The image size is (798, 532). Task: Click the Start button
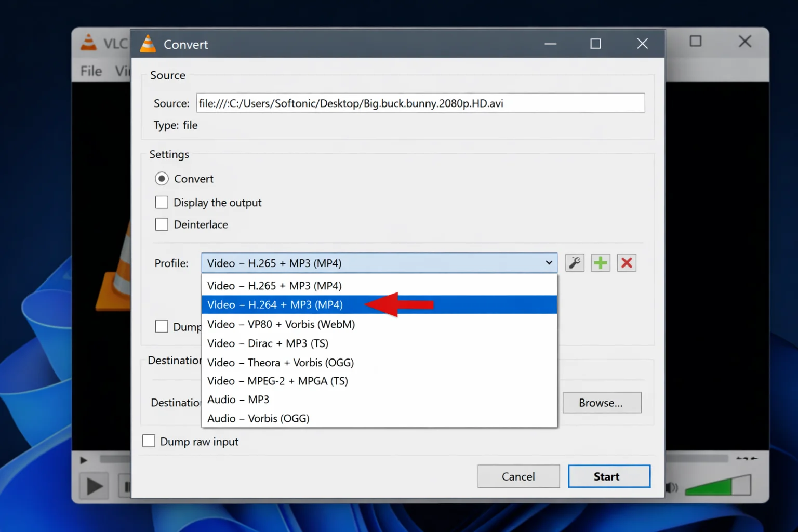[x=609, y=476]
